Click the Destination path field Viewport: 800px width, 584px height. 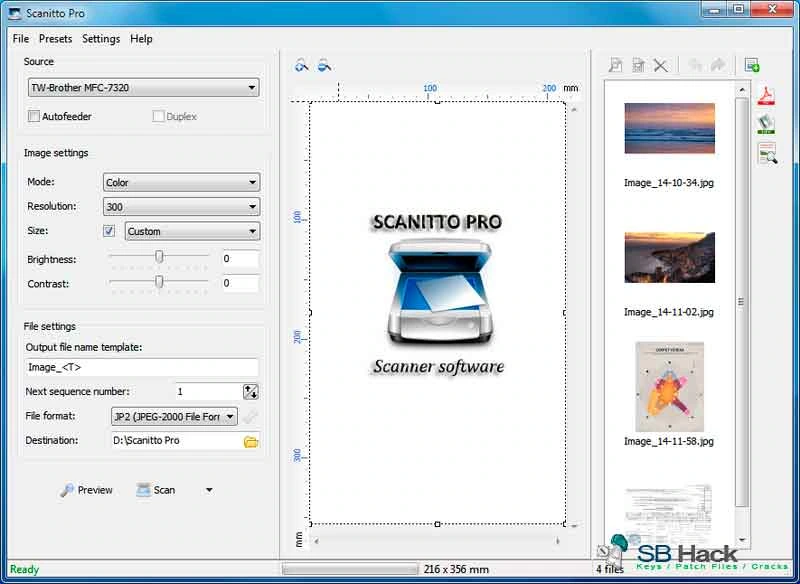[x=177, y=441]
